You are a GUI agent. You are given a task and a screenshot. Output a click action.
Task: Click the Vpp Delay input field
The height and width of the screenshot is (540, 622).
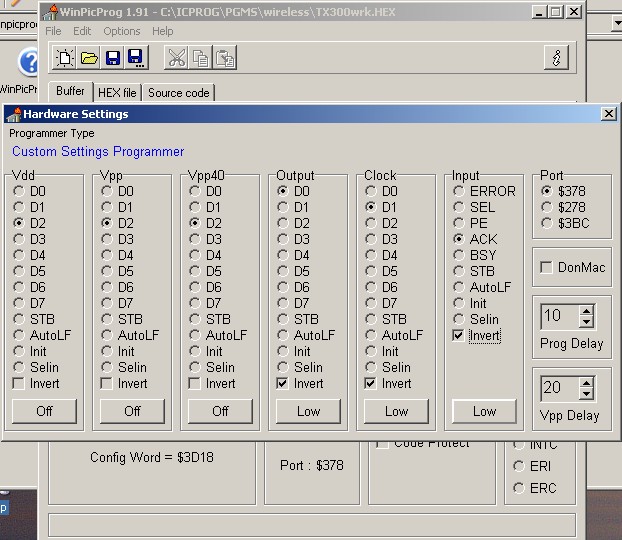point(560,388)
